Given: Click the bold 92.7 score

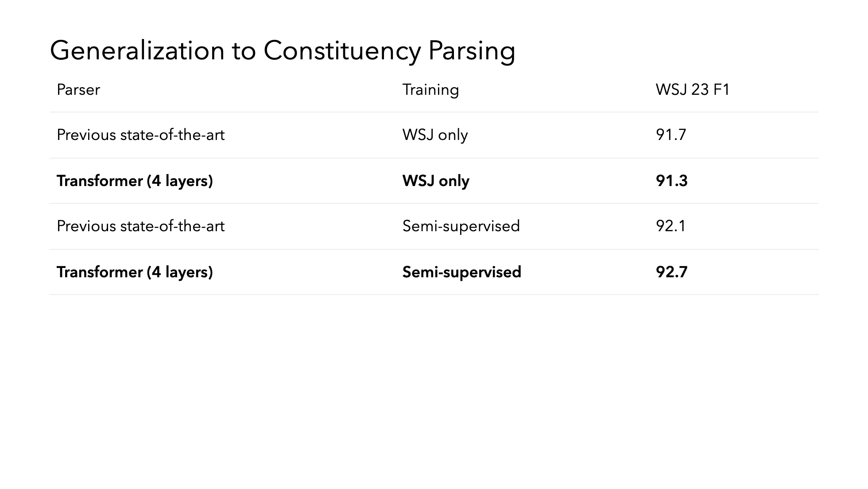Looking at the screenshot, I should point(671,272).
